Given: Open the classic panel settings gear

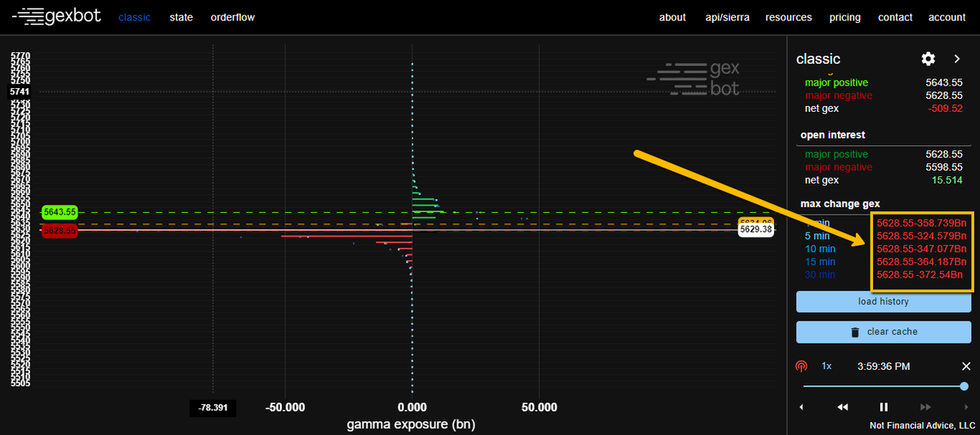Looking at the screenshot, I should click(x=928, y=59).
